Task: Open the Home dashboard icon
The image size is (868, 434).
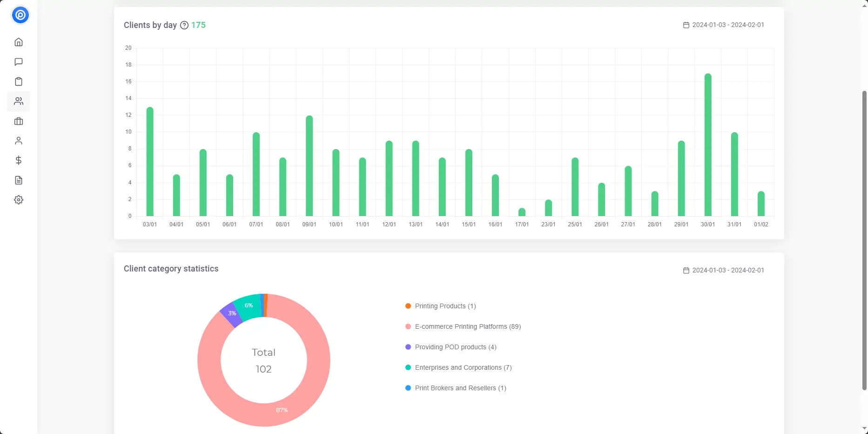Action: (x=19, y=41)
